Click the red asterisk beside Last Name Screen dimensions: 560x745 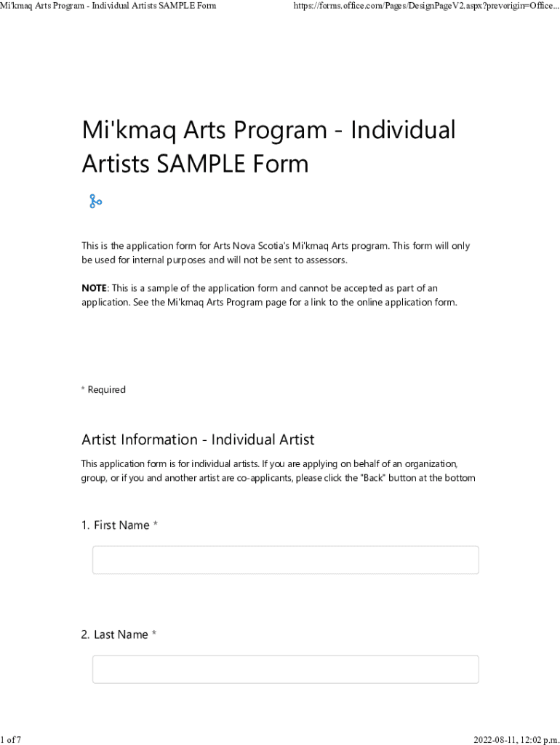tap(154, 634)
